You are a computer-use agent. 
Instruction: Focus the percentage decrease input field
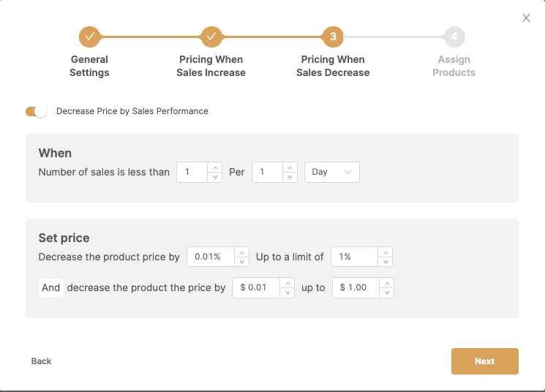(211, 257)
